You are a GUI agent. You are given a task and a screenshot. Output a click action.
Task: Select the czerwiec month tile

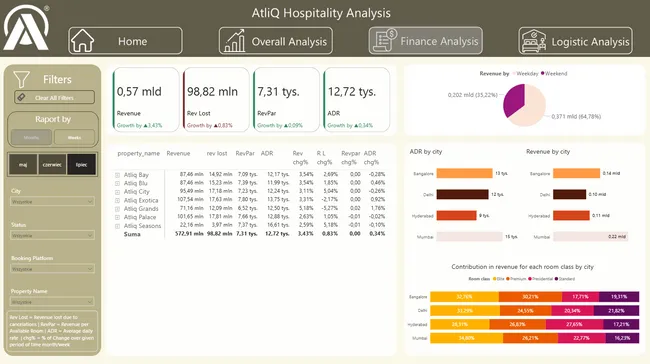click(x=52, y=165)
